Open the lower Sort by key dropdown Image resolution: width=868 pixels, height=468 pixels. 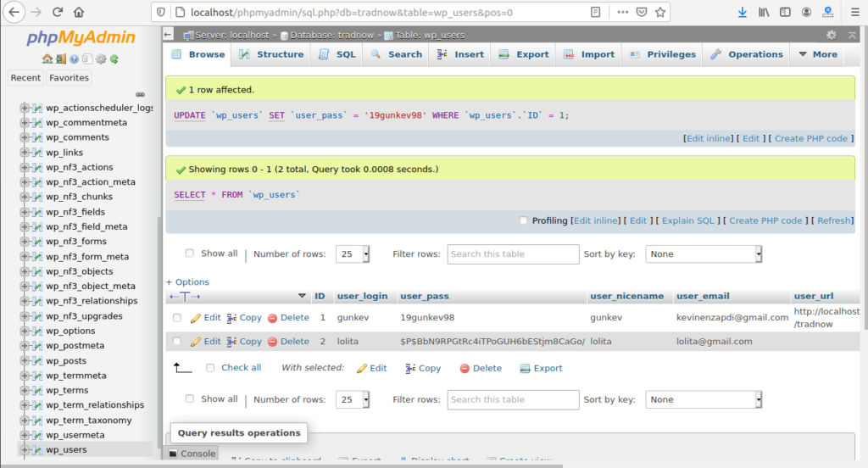point(704,400)
